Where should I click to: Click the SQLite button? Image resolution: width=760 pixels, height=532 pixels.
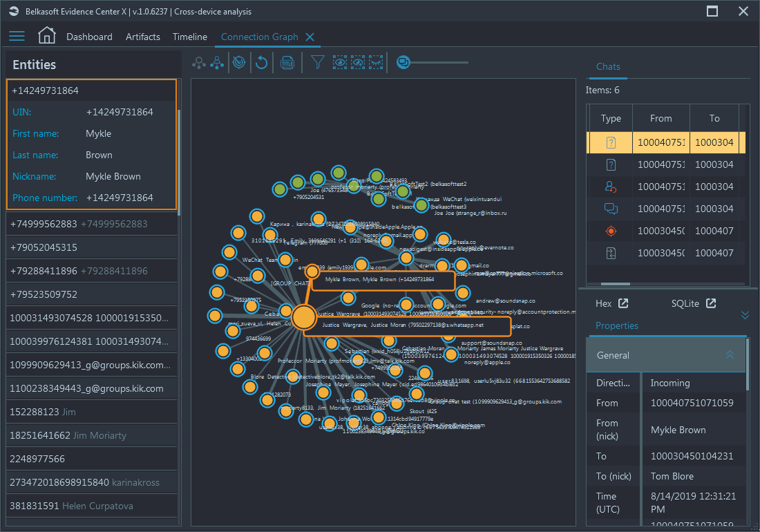pyautogui.click(x=685, y=303)
